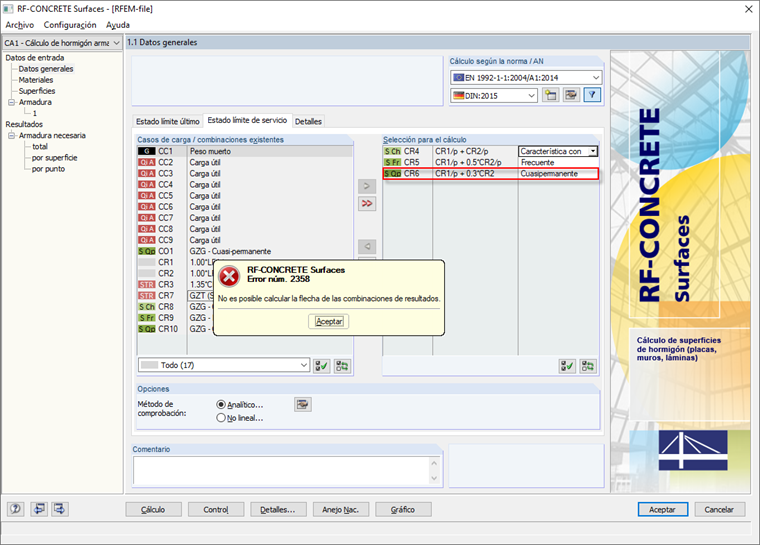Viewport: 760px width, 545px height.
Task: Select the CC2 Carga útil row
Action: (x=245, y=162)
